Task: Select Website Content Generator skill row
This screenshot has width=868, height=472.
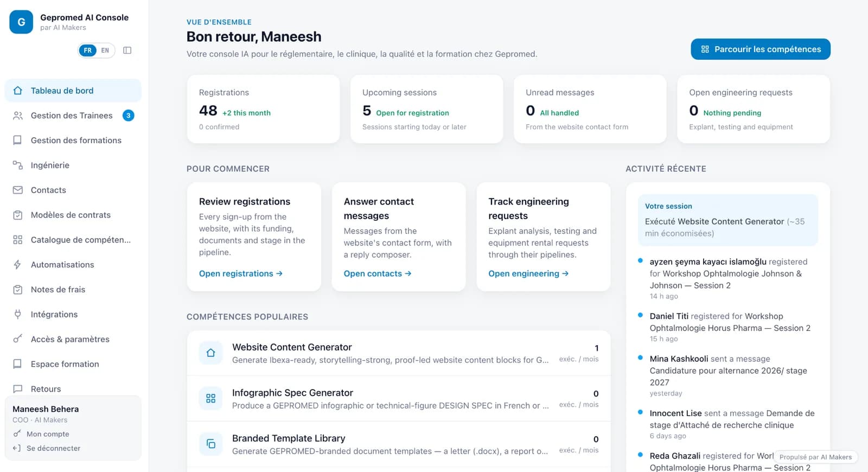Action: pos(399,353)
